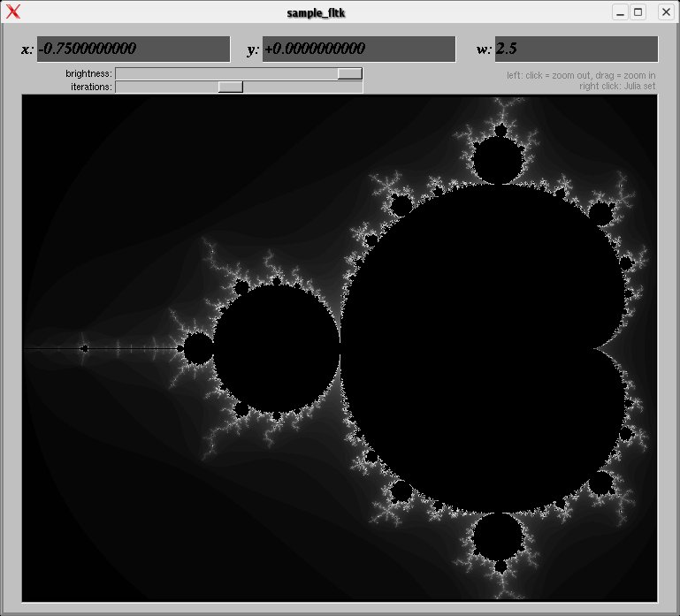Screen dimensions: 680x616
Task: Click the "left: click = zoom out" hint text
Action: point(547,75)
